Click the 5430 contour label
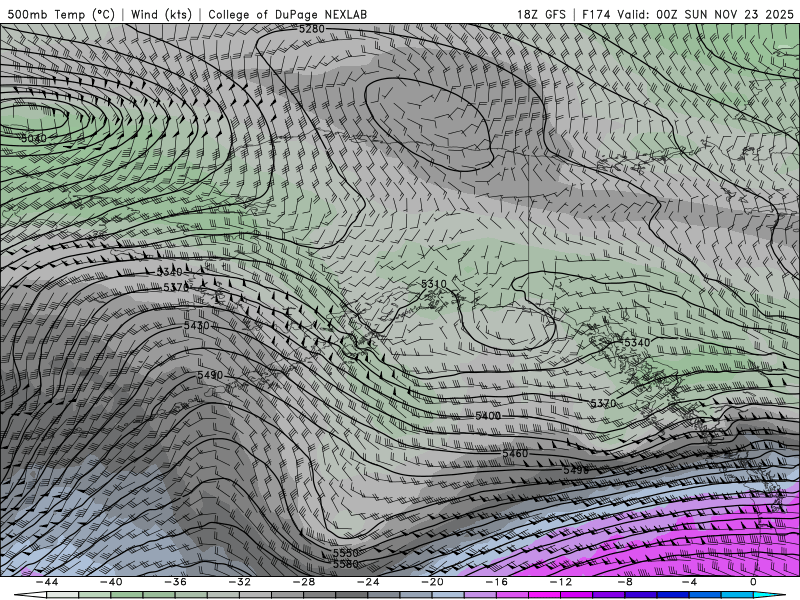Screen dimensions: 800x600 [196, 326]
